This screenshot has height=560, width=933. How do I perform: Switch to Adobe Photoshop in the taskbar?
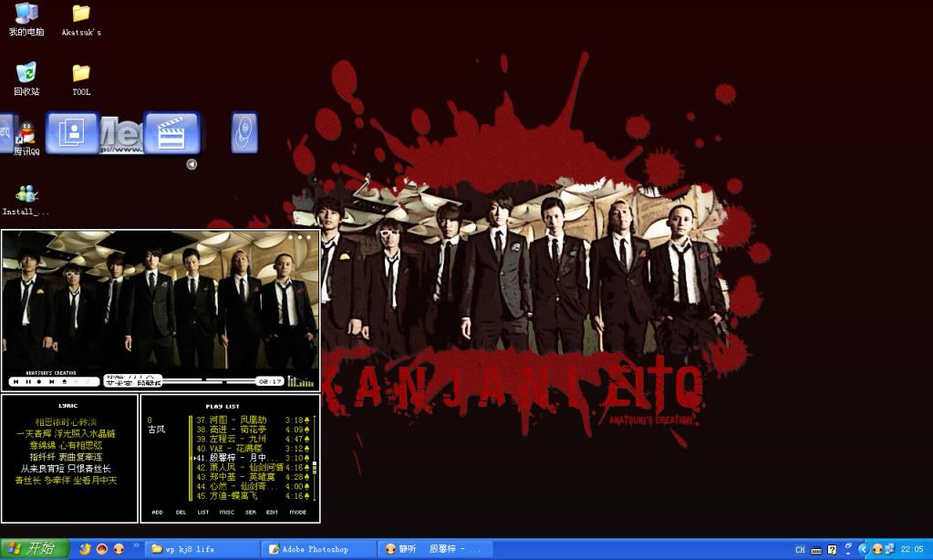(319, 549)
